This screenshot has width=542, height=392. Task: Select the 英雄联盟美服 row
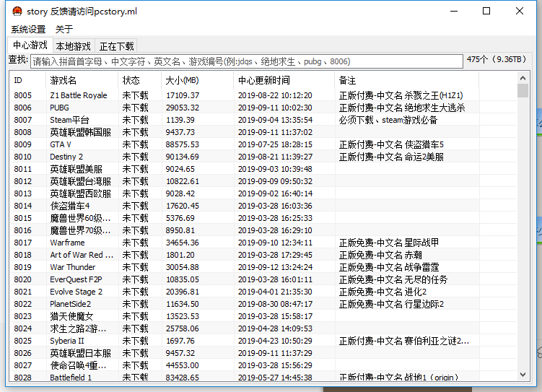263,169
